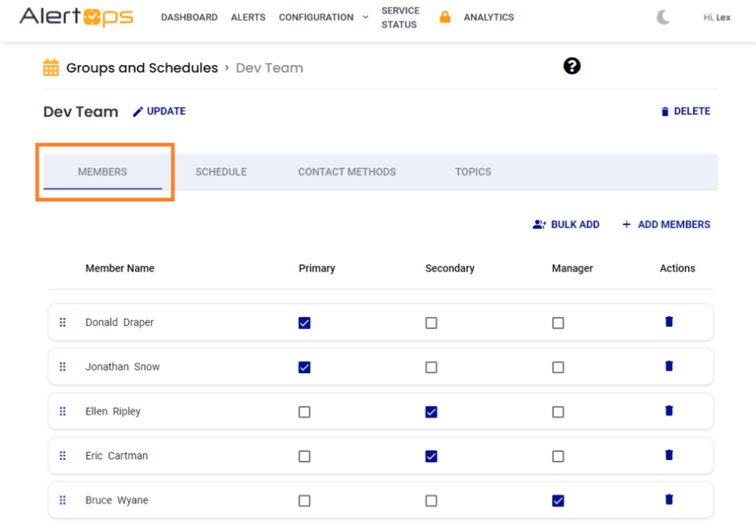Screen dimensions: 756x532
Task: Click the help question mark icon
Action: pos(572,67)
